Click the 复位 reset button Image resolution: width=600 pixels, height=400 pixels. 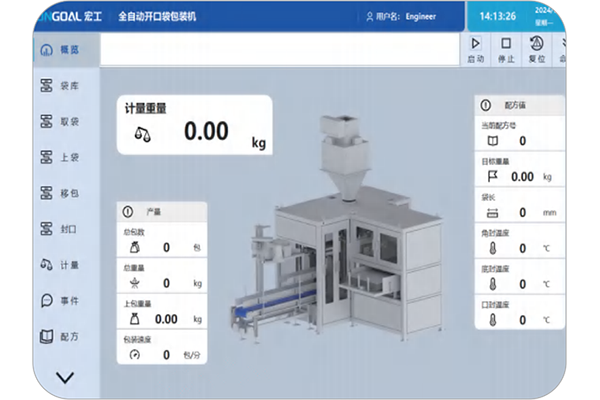[x=537, y=50]
